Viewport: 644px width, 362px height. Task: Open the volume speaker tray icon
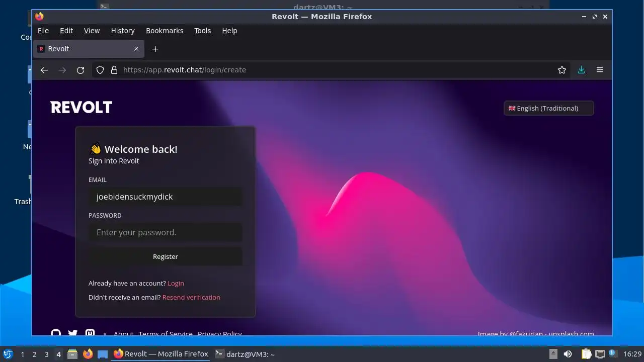coord(568,354)
